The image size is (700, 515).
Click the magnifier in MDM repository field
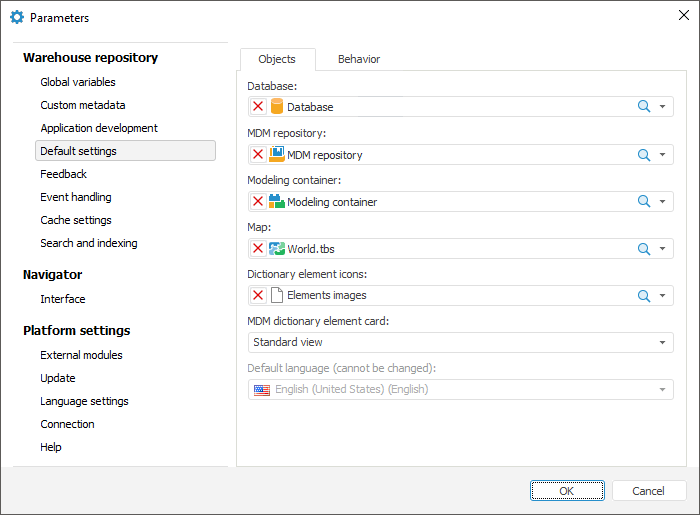(644, 155)
